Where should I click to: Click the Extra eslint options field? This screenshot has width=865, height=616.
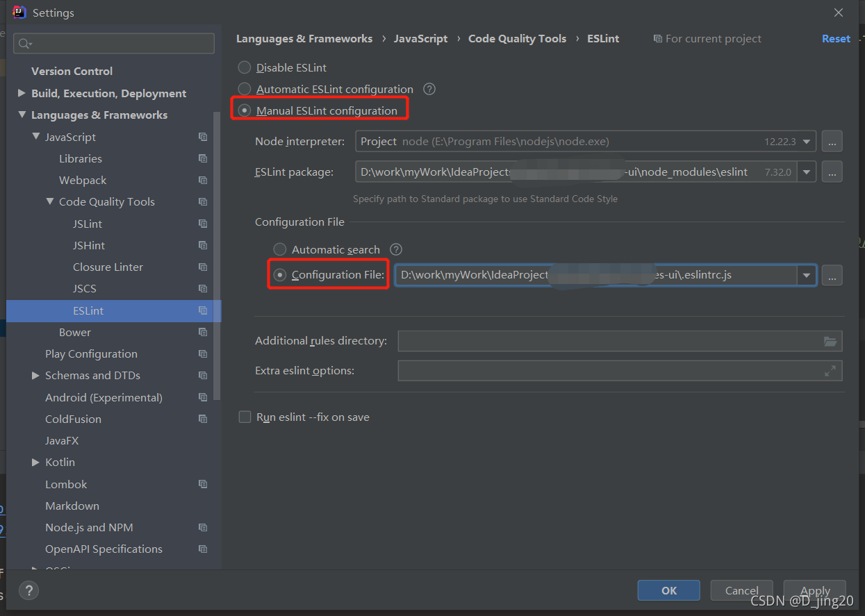[620, 371]
